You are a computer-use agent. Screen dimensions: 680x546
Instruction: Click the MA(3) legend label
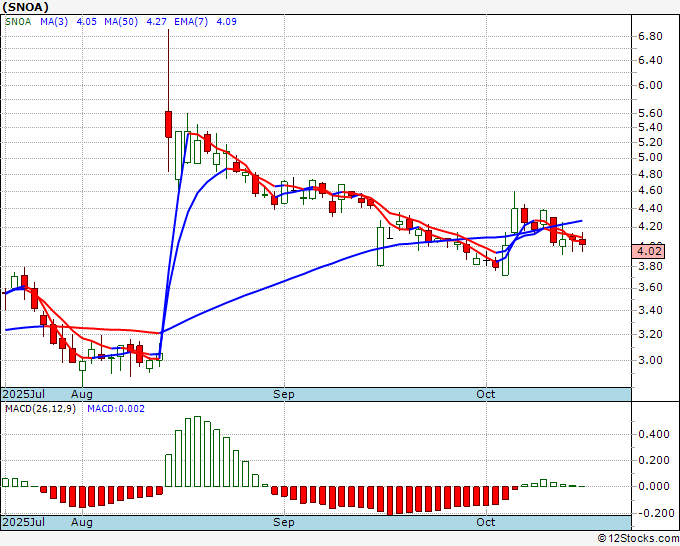click(54, 21)
